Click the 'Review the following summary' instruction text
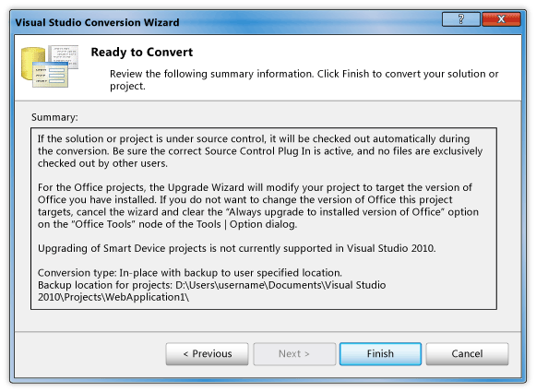 coord(304,79)
